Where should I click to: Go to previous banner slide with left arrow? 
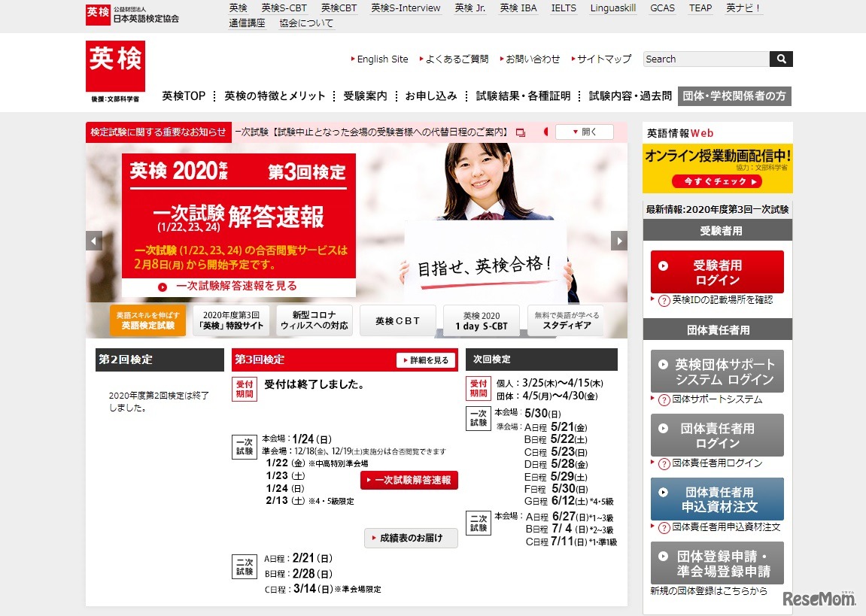pyautogui.click(x=93, y=241)
